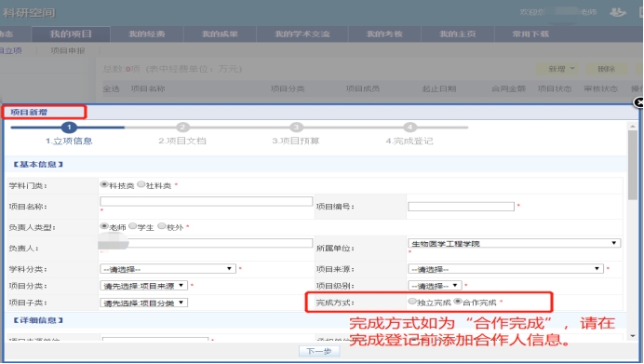
Task: Close the 项目新增 dialog with X icon
Action: (638, 102)
